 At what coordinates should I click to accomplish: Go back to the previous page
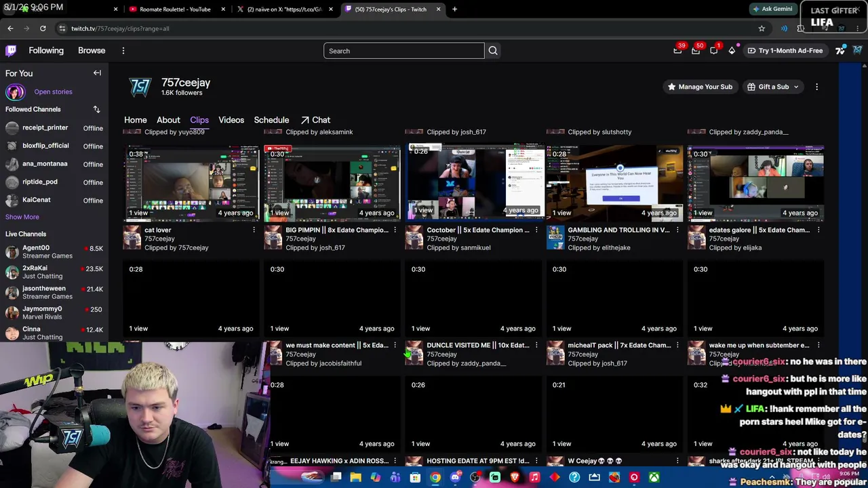tap(10, 28)
